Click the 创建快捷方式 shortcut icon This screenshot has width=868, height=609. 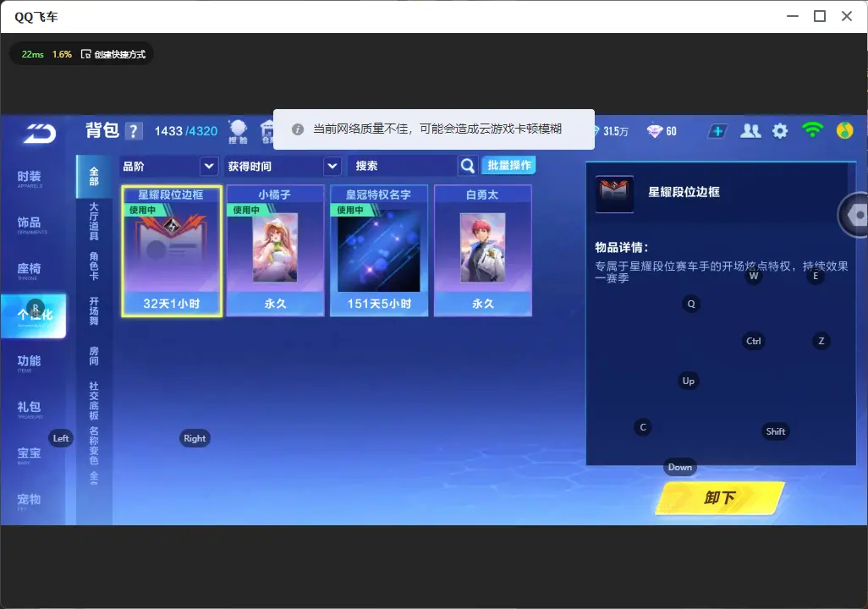point(85,54)
